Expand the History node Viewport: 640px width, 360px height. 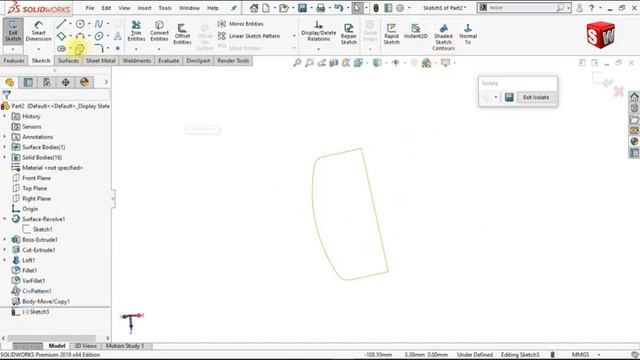point(4,116)
